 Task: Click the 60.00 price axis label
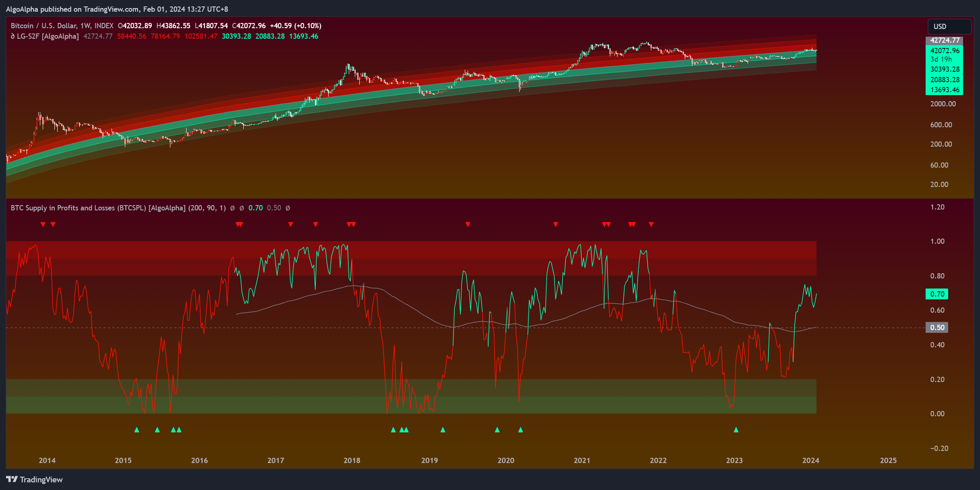[x=939, y=165]
